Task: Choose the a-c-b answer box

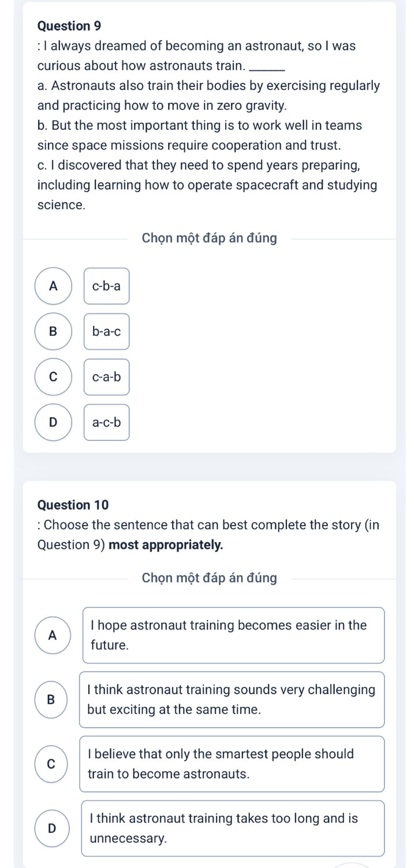Action: coord(107,422)
